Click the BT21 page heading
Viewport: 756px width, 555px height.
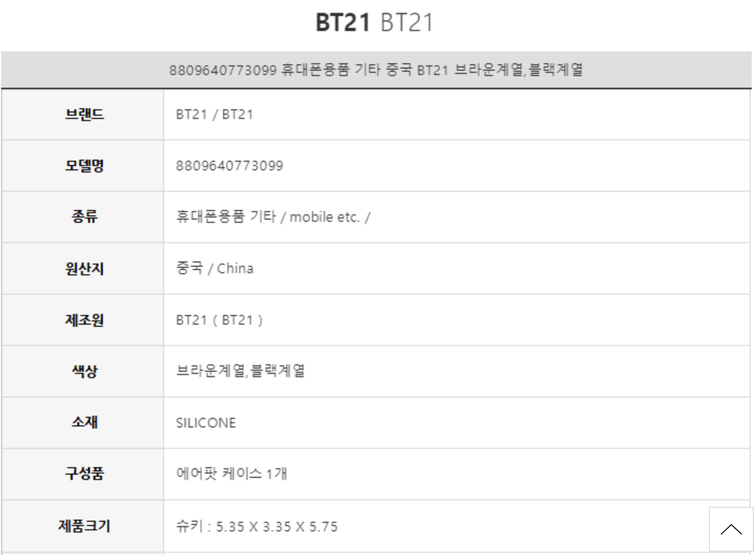[374, 22]
